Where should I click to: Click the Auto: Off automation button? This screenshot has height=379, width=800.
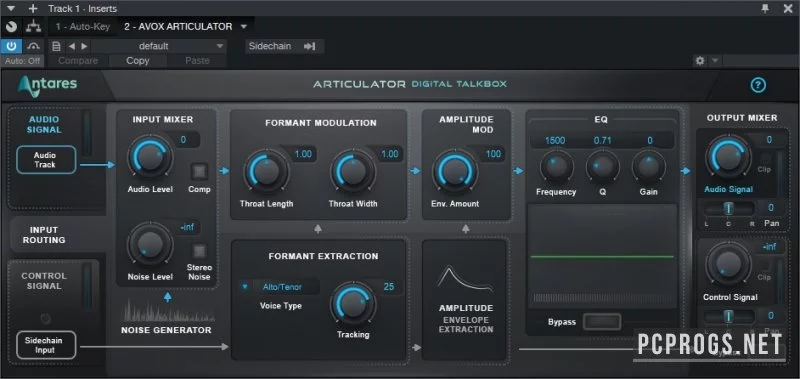coord(22,61)
